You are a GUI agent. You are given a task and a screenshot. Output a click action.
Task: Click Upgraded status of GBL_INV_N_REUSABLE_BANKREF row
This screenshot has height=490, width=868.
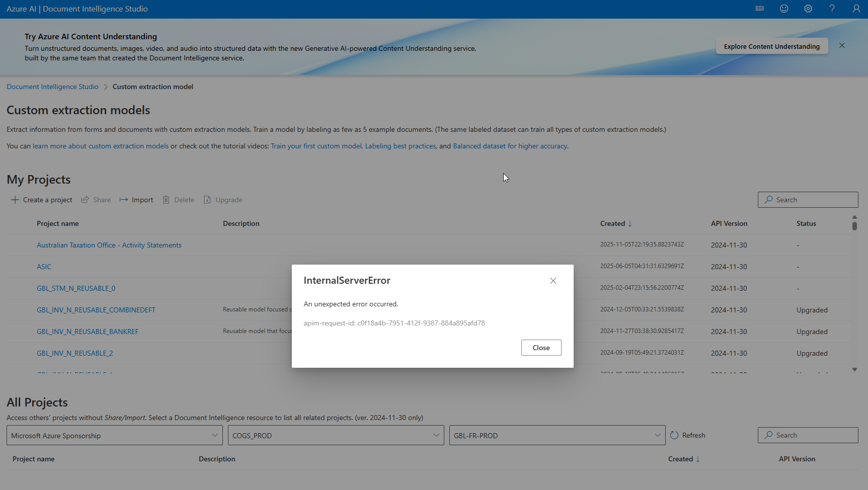[812, 332]
